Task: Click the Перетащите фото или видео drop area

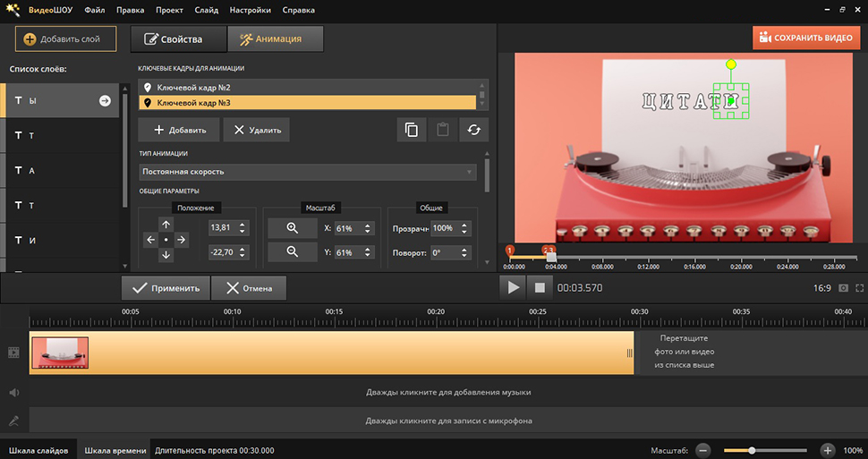Action: coord(685,352)
